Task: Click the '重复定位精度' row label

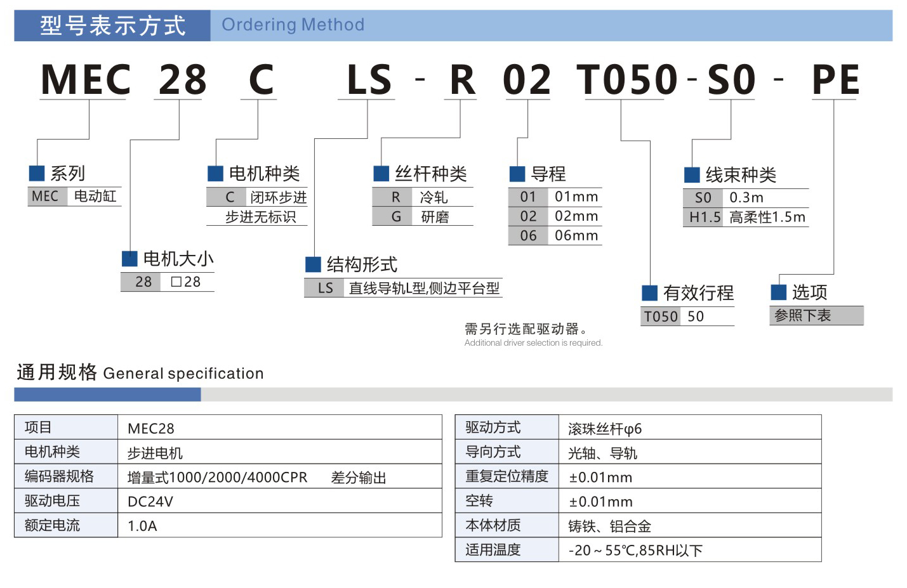Action: coord(506,476)
